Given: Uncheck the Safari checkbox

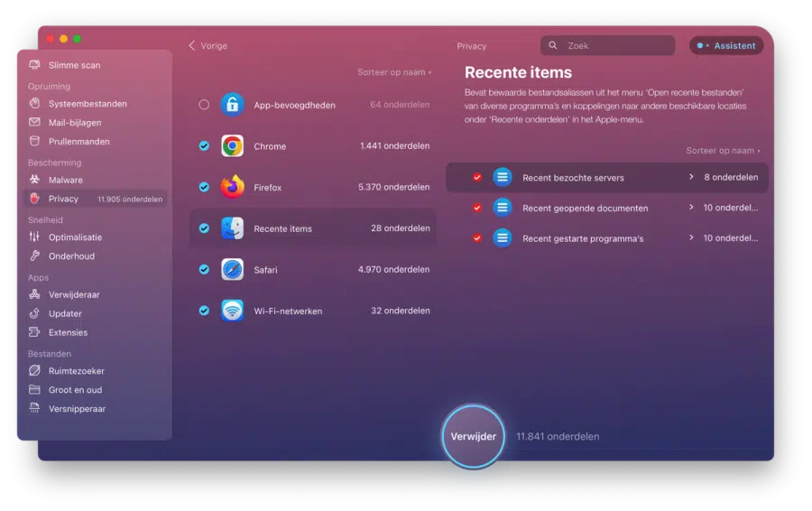Looking at the screenshot, I should 204,269.
